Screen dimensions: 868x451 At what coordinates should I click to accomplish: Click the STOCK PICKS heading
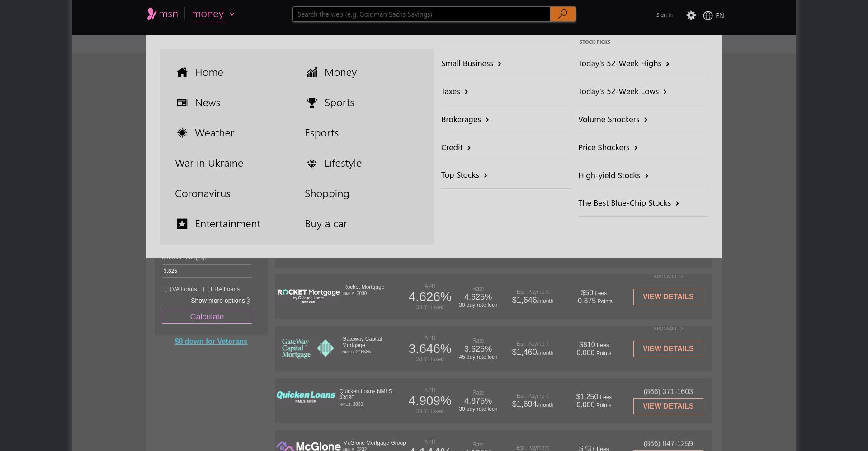tap(595, 42)
